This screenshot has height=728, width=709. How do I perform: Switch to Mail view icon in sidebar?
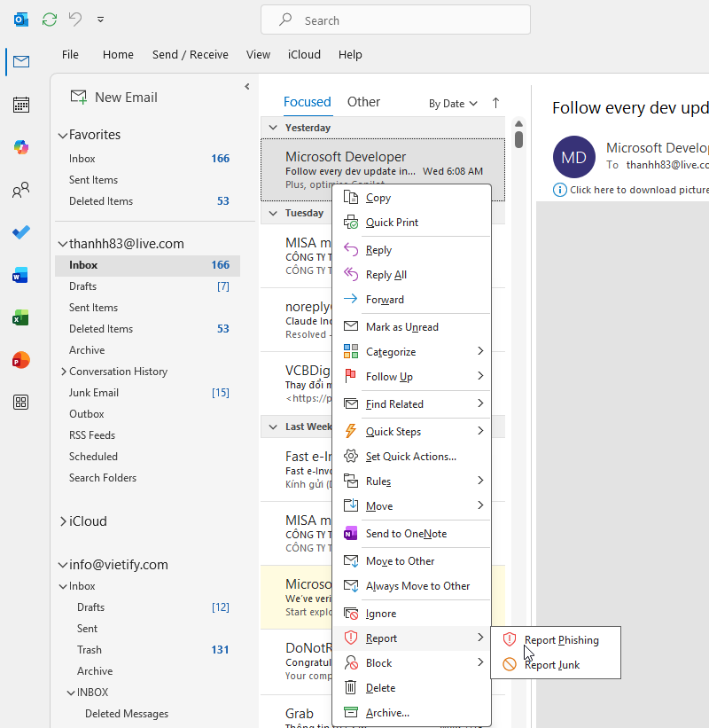click(x=21, y=61)
